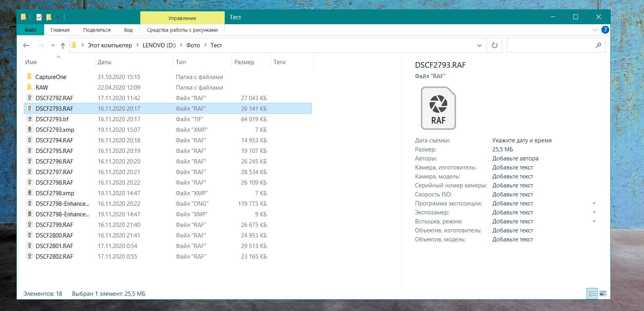Image resolution: width=644 pixels, height=311 pixels.
Task: Go up one folder level
Action: tap(63, 45)
